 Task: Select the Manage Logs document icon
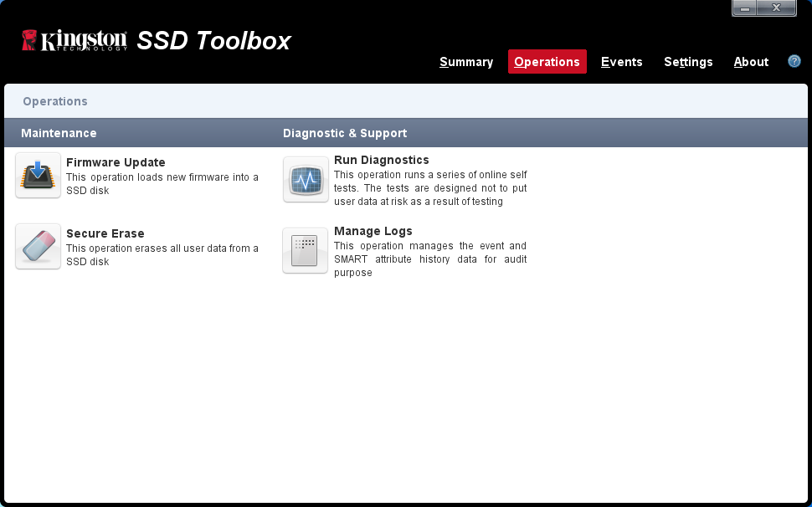tap(305, 250)
